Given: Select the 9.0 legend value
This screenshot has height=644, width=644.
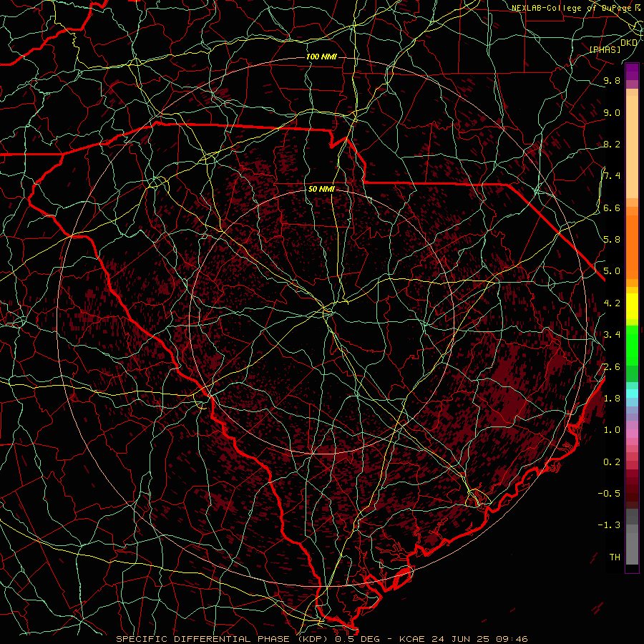Looking at the screenshot, I should coord(612,112).
